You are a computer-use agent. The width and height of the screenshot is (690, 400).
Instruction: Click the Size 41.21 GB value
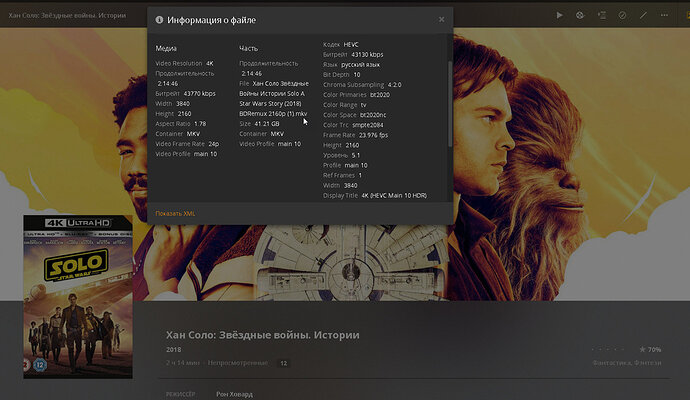[267, 124]
